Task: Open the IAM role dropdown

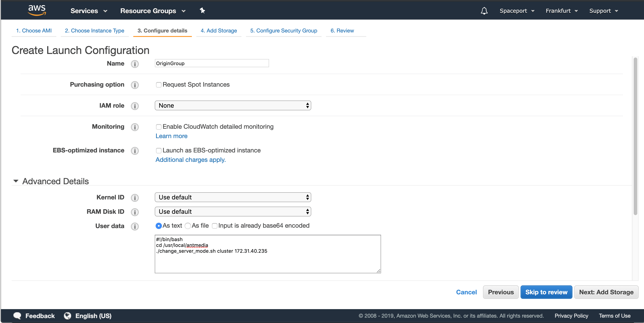Action: (233, 106)
